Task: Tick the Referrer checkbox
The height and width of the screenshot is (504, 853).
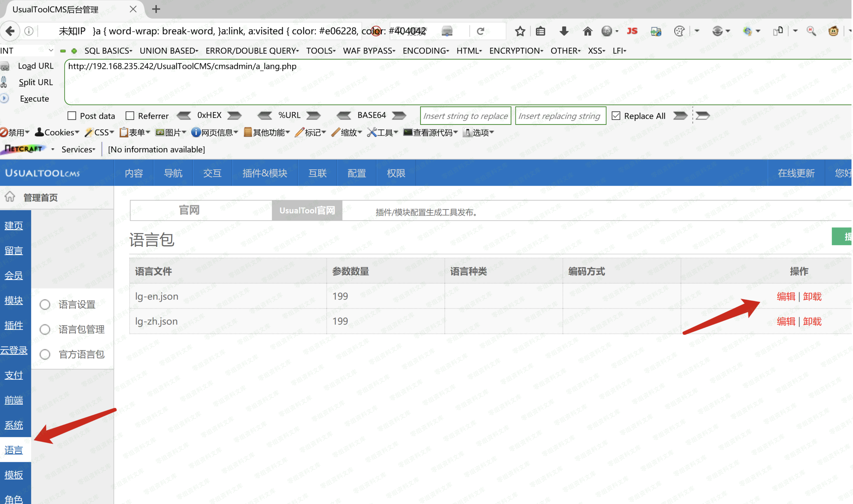Action: click(130, 116)
